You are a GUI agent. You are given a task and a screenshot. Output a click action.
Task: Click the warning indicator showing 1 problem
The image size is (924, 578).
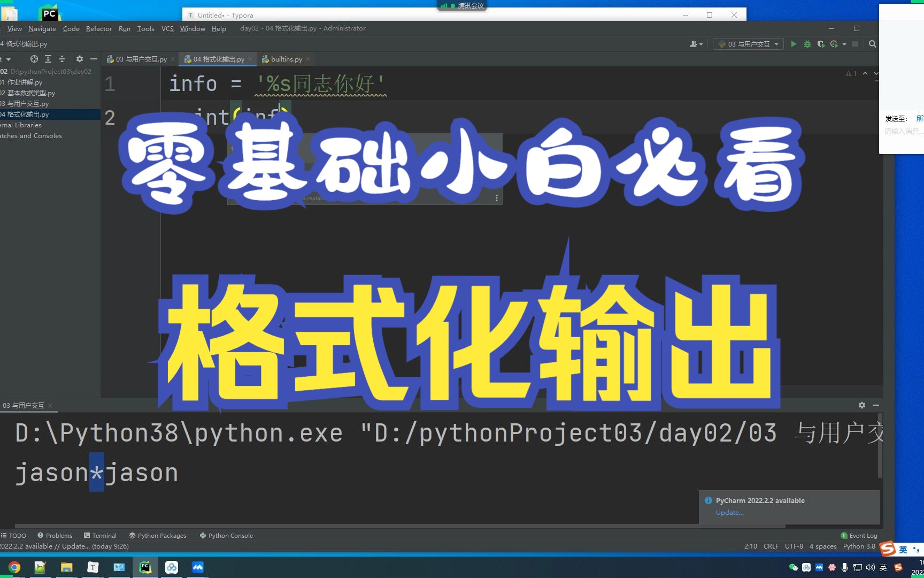click(851, 73)
